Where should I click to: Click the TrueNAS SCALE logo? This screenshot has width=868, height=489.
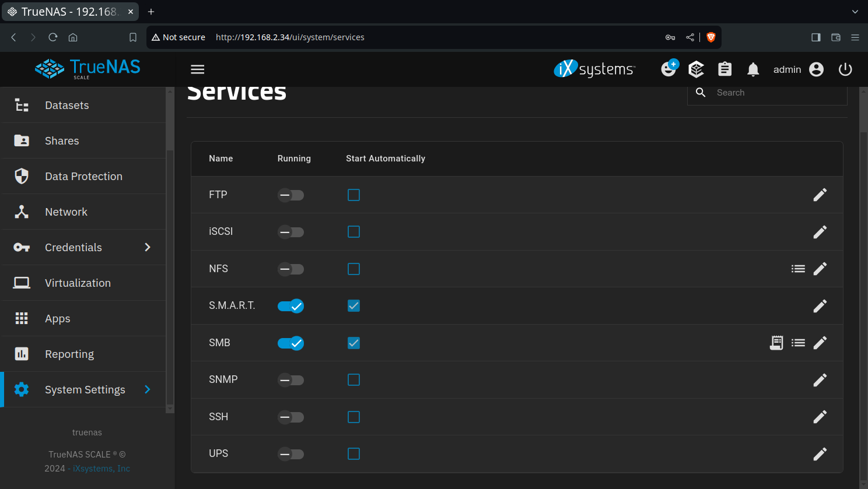pyautogui.click(x=87, y=69)
